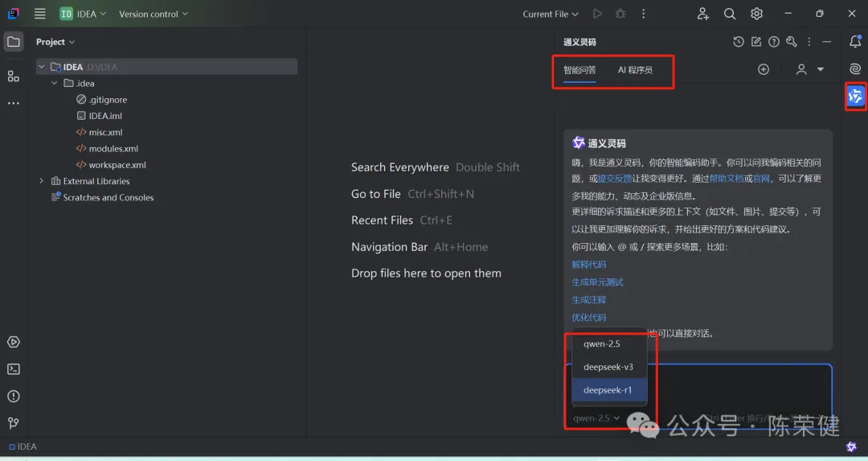Toggle the Tongyi Lingma sidebar icon
Viewport: 868px width, 461px height.
[x=855, y=97]
